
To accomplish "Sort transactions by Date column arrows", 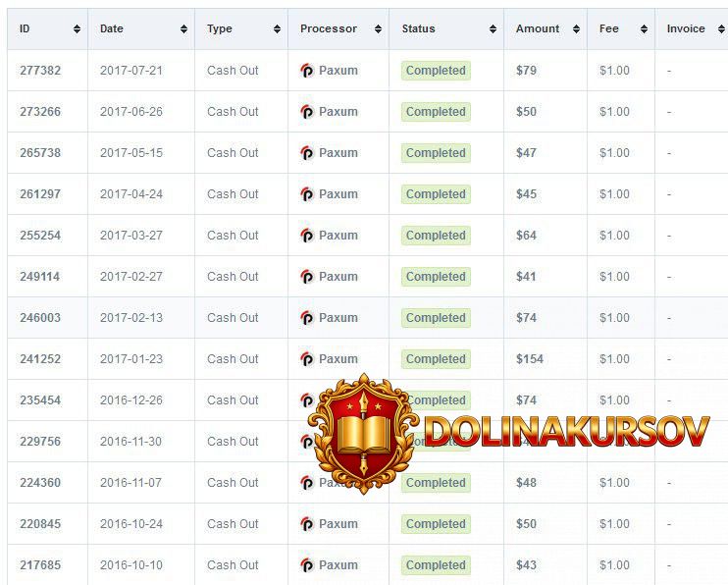I will tap(182, 29).
